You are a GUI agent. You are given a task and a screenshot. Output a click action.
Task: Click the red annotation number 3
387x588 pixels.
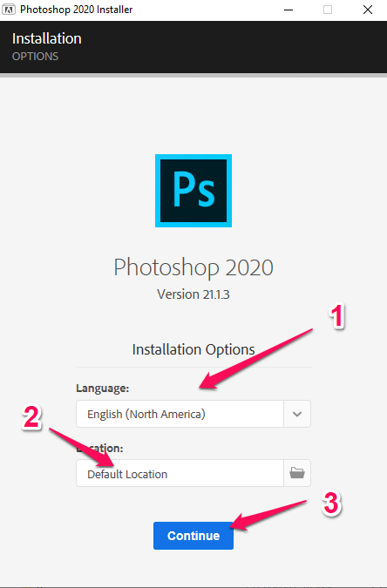point(331,504)
